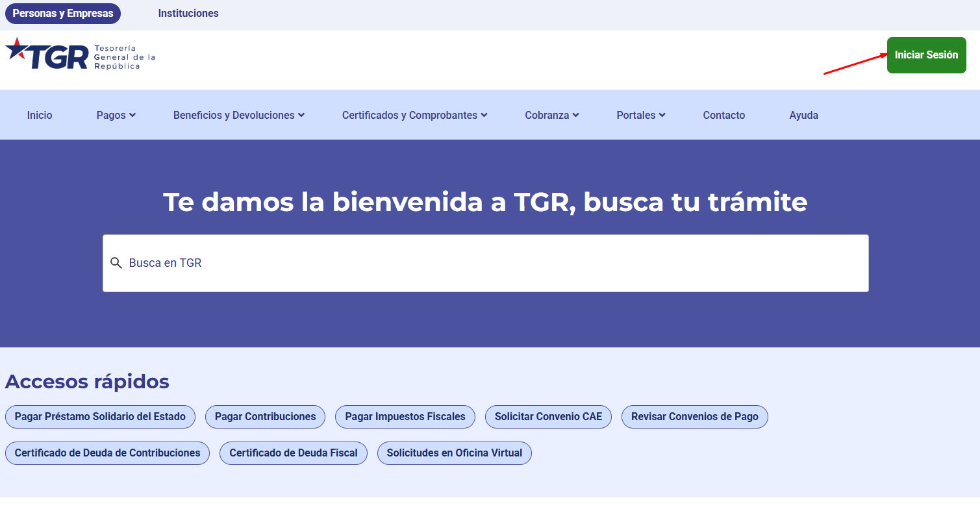Open the Cobranza dropdown
The width and height of the screenshot is (980, 511).
(x=552, y=115)
